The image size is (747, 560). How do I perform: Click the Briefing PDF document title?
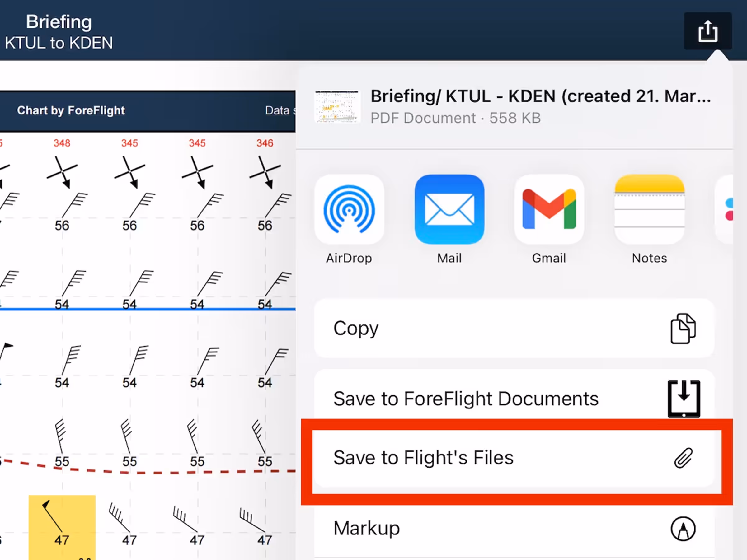pyautogui.click(x=540, y=96)
